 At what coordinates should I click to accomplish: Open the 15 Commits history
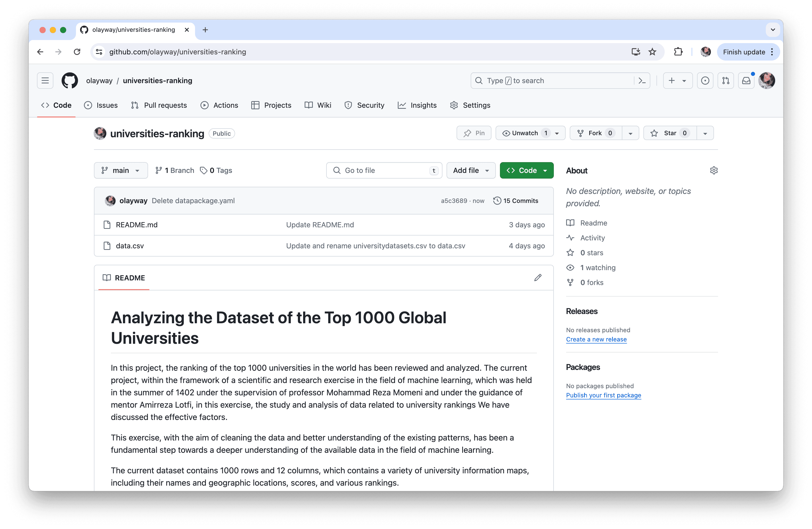click(516, 201)
